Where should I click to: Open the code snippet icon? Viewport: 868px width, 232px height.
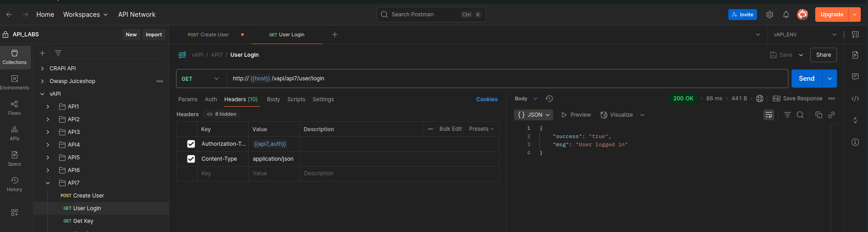click(855, 99)
